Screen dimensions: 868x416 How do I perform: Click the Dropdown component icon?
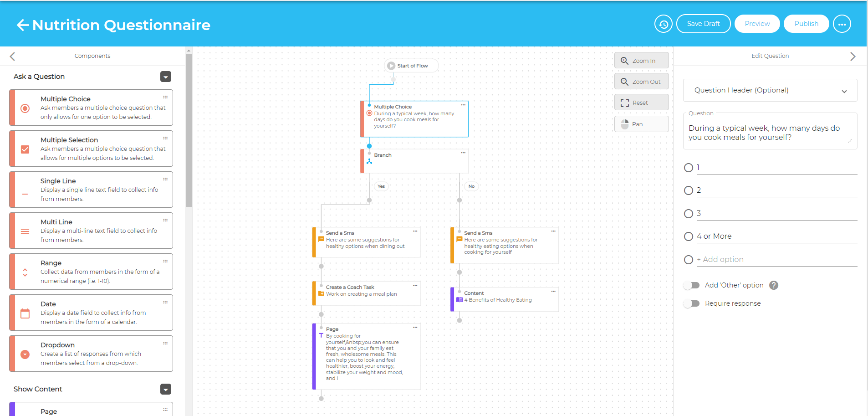point(25,354)
